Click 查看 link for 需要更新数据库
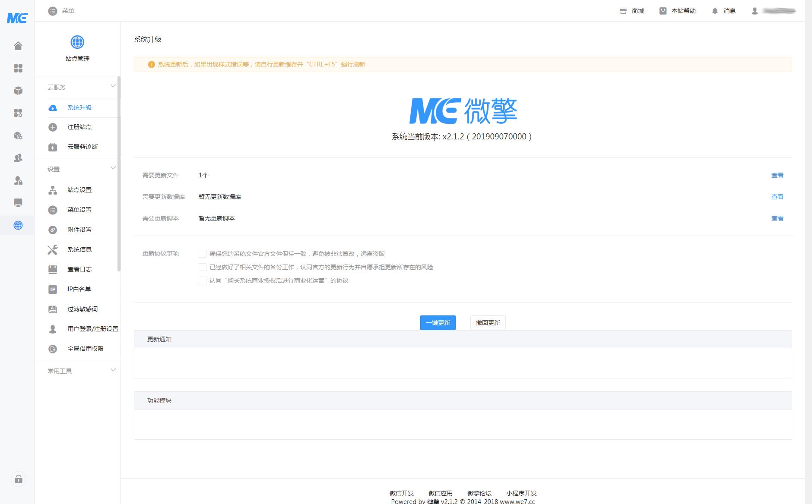 tap(777, 197)
